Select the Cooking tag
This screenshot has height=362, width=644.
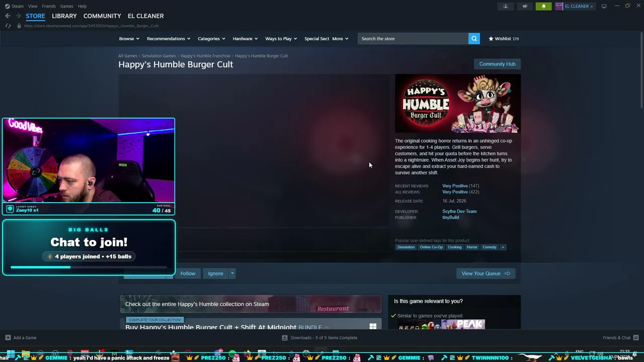point(454,247)
